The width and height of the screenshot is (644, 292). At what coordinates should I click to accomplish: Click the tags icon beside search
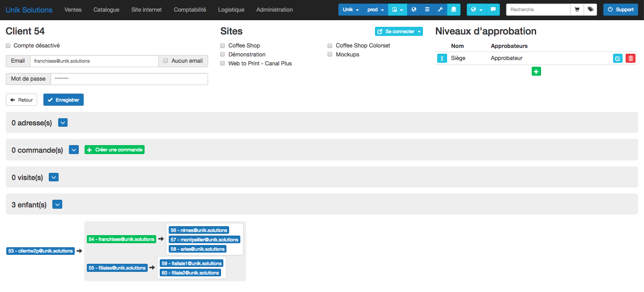pos(590,9)
